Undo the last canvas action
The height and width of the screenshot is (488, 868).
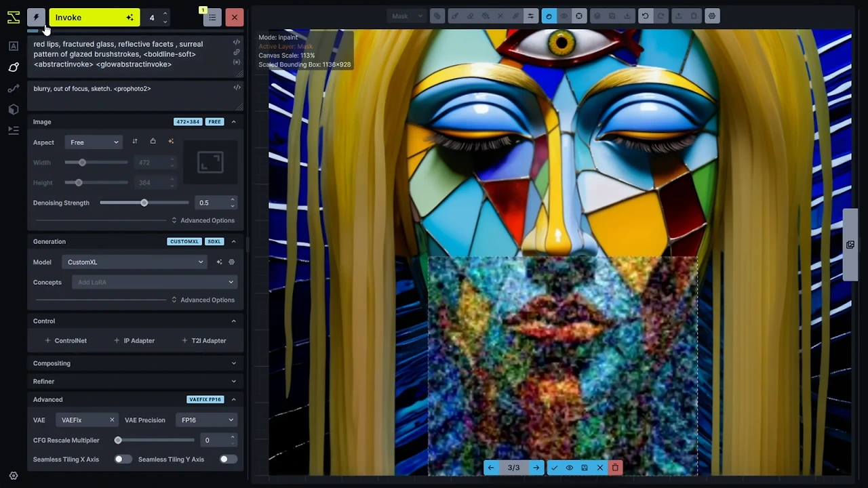click(645, 16)
